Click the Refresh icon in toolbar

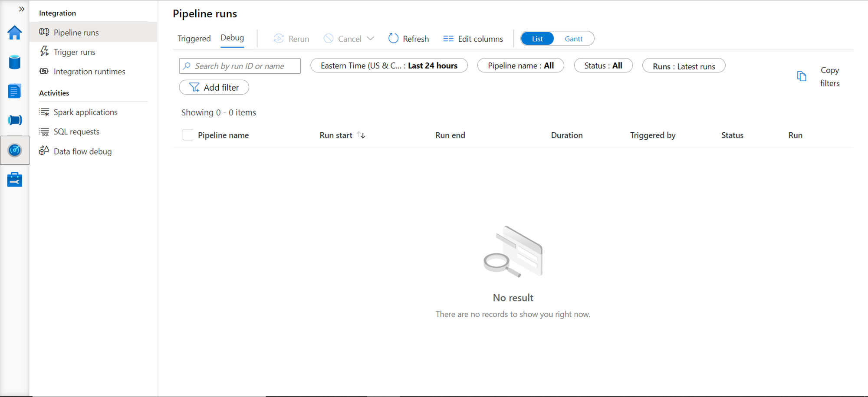[393, 39]
